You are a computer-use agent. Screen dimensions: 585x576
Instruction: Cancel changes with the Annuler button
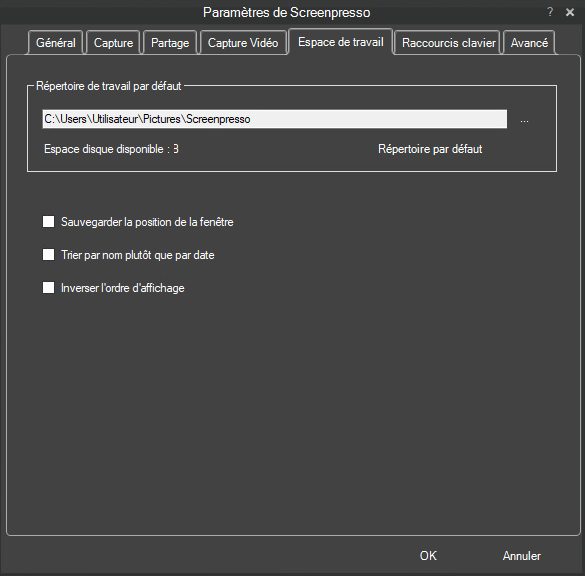tap(522, 555)
